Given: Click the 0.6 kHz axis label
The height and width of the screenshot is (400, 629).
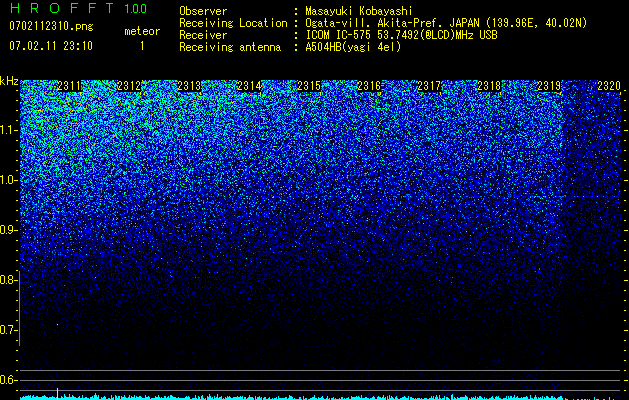Looking at the screenshot, I should click(9, 380).
